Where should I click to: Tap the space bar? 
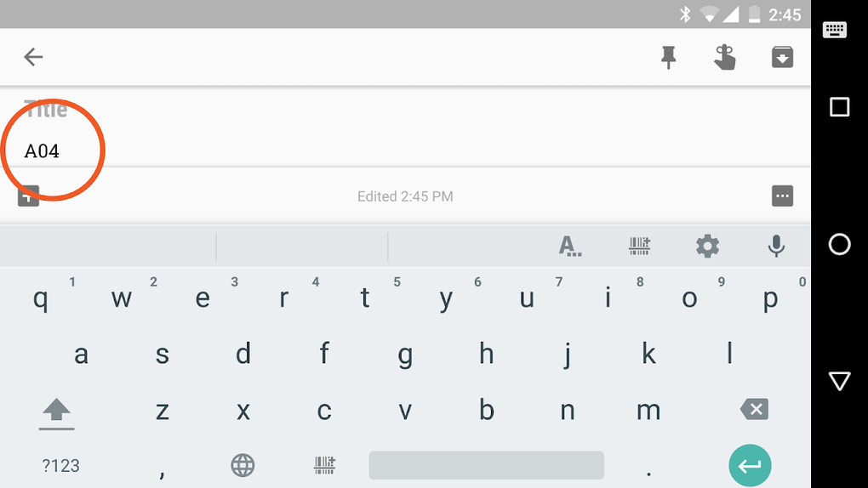point(486,465)
